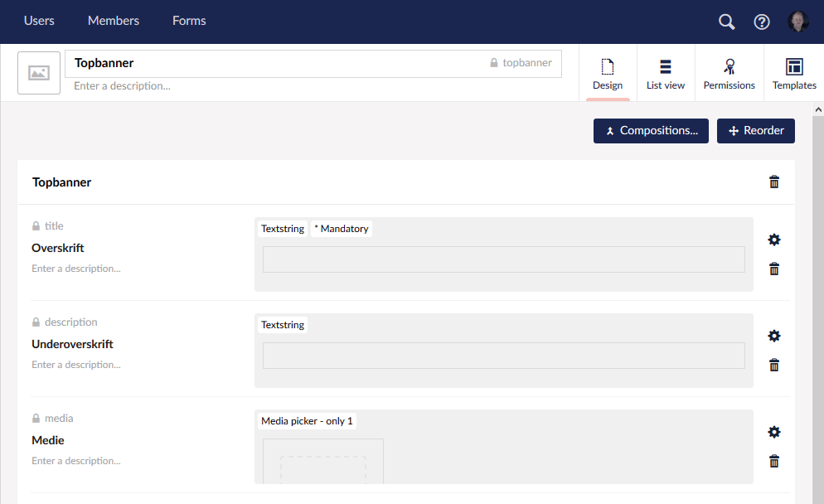Click the scrollbar up arrow
This screenshot has height=504, width=824.
tap(818, 110)
